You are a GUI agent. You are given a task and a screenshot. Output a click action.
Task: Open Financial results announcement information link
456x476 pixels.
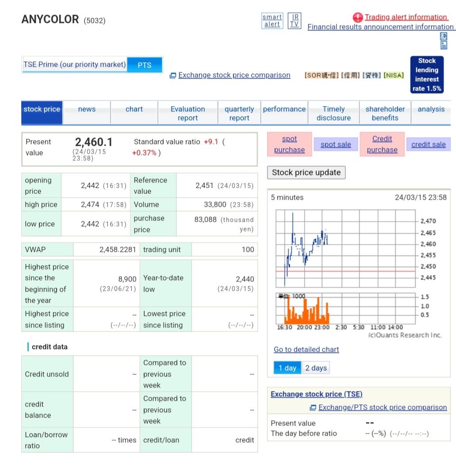381,27
